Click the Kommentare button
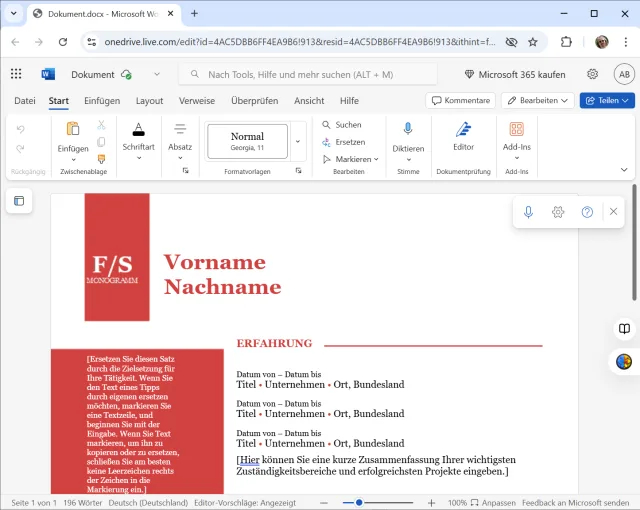The image size is (640, 510). click(x=461, y=100)
